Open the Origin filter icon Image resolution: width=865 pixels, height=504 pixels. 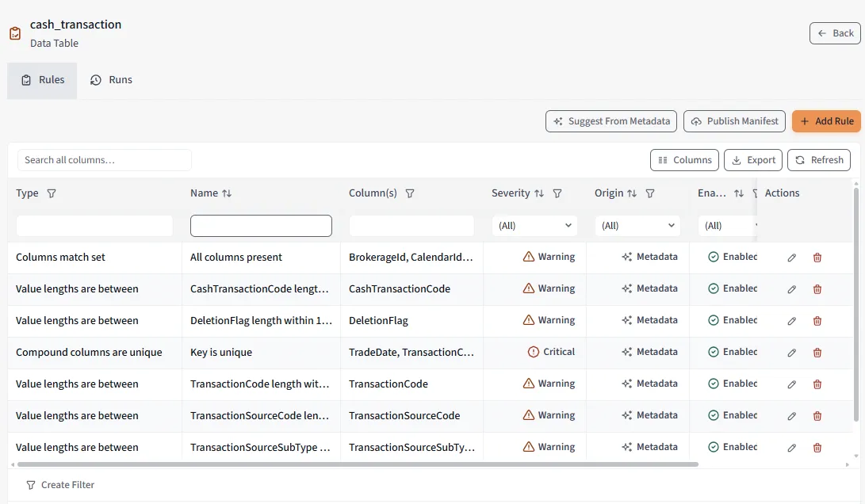click(x=650, y=193)
